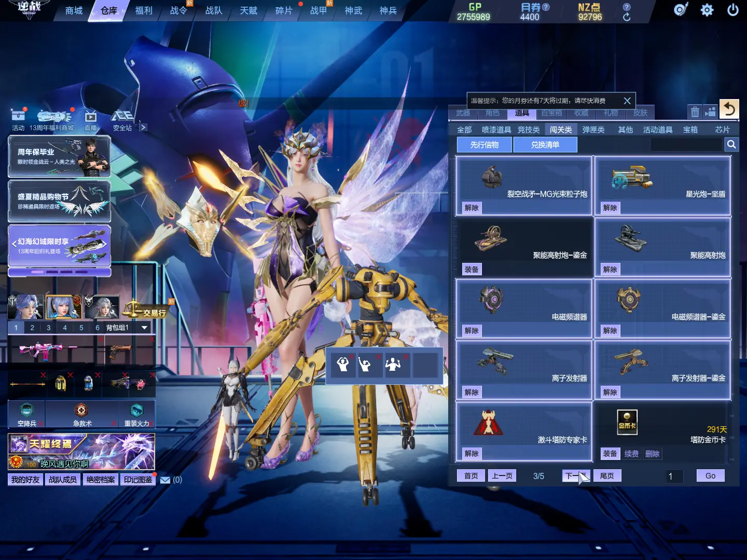Select the third emote pose icon
The width and height of the screenshot is (747, 560).
click(x=394, y=365)
